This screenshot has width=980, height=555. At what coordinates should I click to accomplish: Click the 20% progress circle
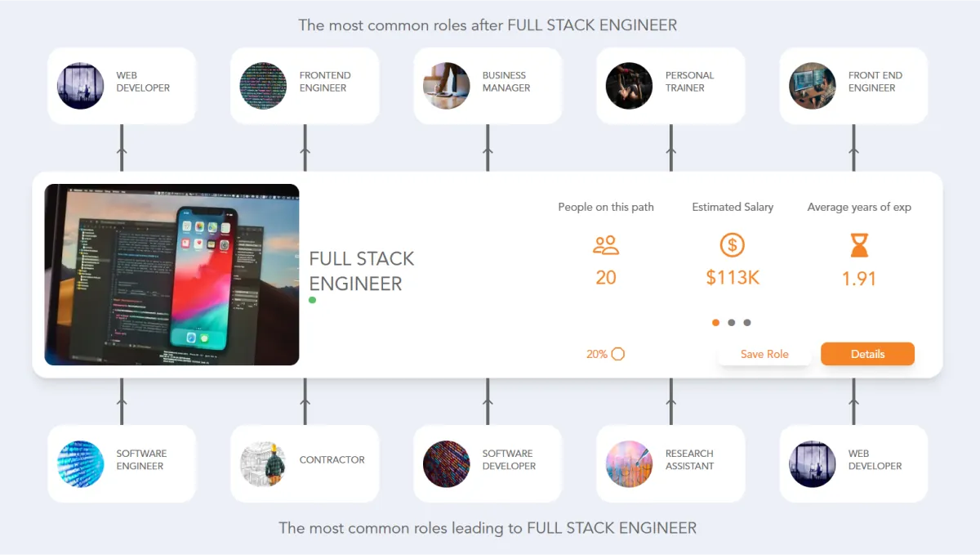[618, 354]
